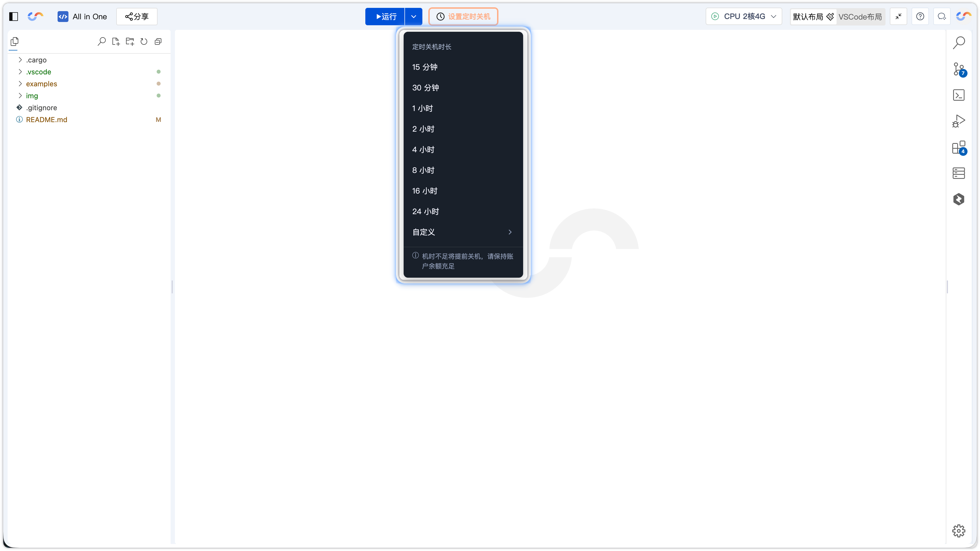Open the 自定义 custom duration submenu
This screenshot has width=980, height=551.
[463, 232]
